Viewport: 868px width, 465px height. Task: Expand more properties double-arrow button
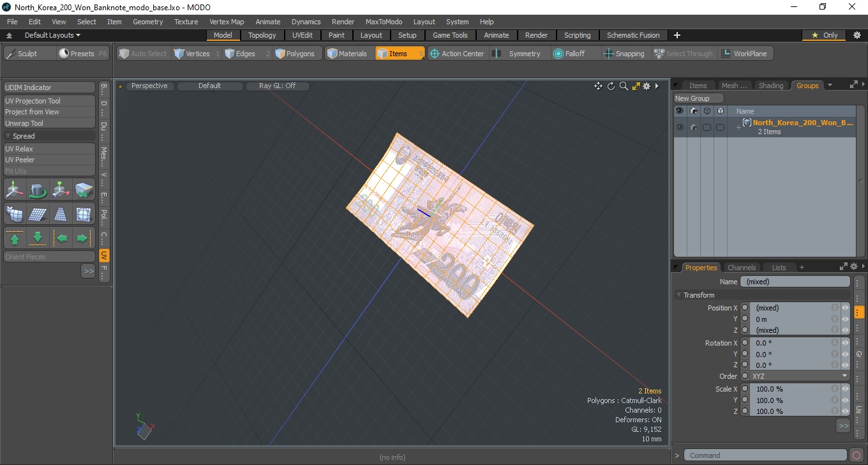[843, 425]
